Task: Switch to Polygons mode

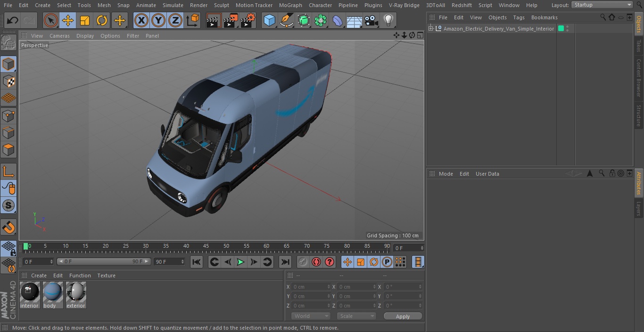Action: (8, 150)
